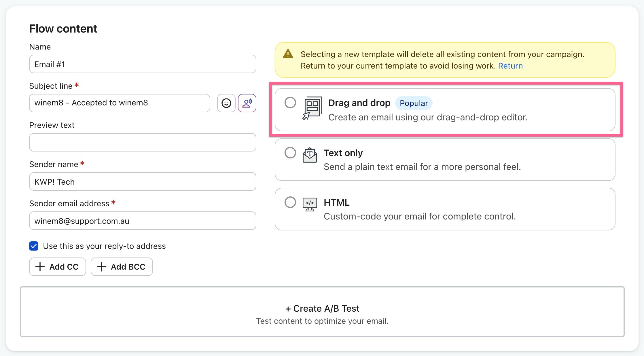Click 'Test content to optimize your email.' text
The height and width of the screenshot is (356, 644).
coord(322,321)
